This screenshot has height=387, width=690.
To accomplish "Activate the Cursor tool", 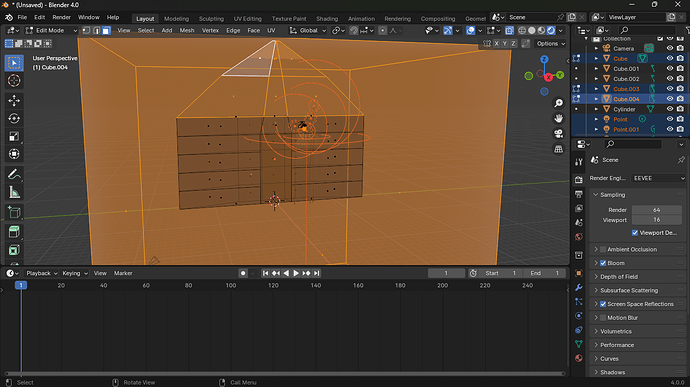I will [x=14, y=81].
